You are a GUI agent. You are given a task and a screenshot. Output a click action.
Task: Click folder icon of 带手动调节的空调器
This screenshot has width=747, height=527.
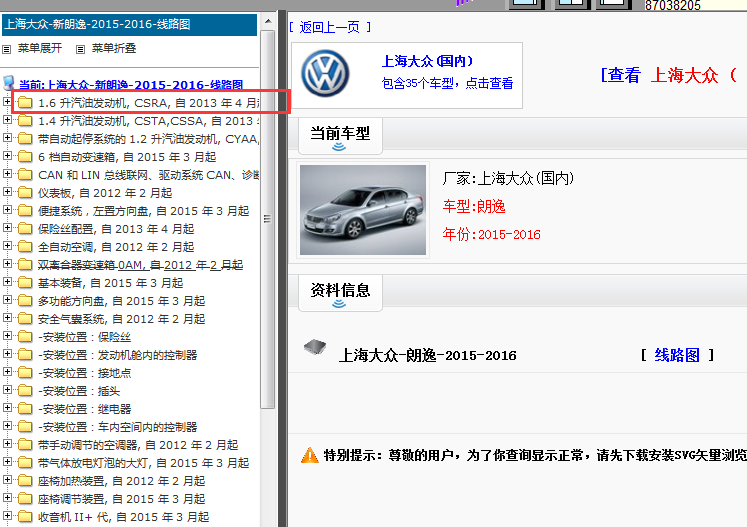click(25, 445)
